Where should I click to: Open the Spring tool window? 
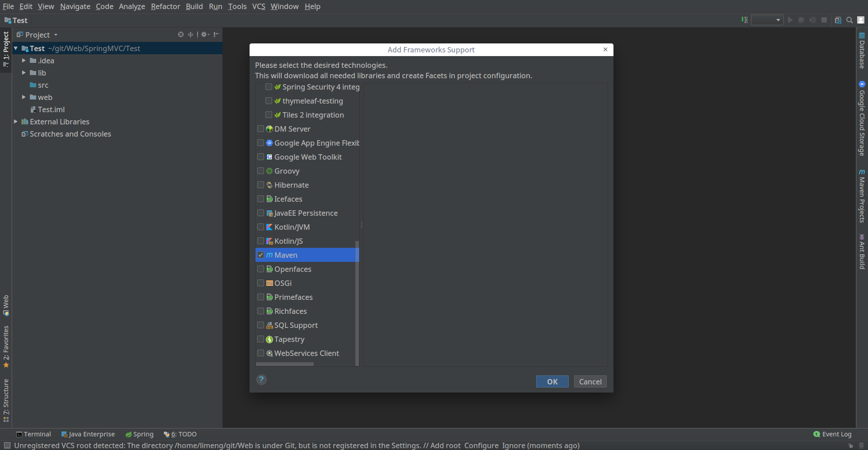click(x=139, y=434)
